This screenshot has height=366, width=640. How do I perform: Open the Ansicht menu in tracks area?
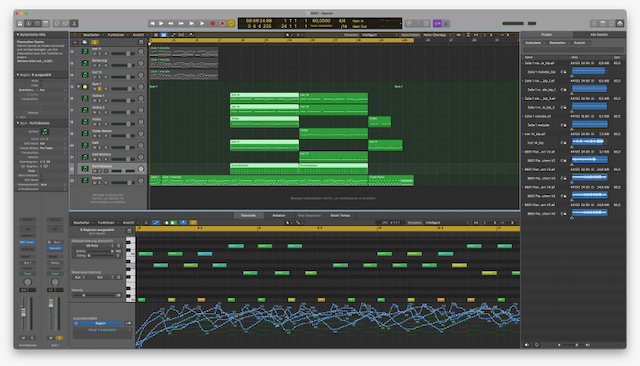[138, 35]
